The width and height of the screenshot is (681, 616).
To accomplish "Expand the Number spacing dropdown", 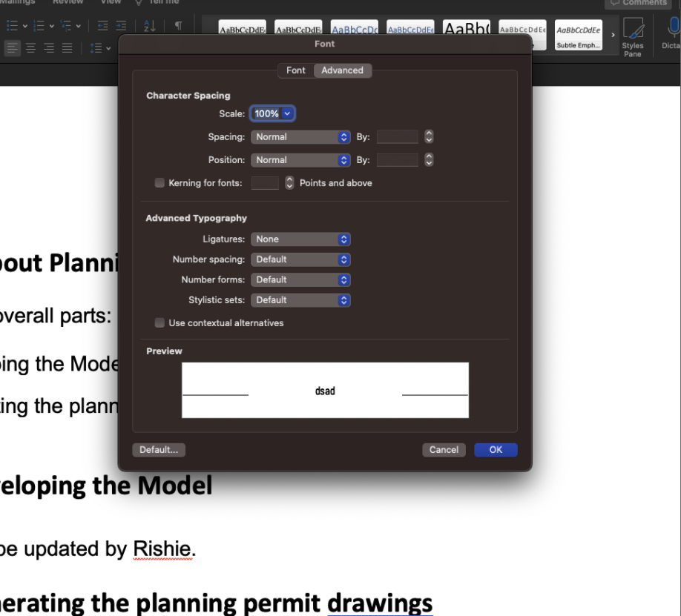I will coord(300,259).
